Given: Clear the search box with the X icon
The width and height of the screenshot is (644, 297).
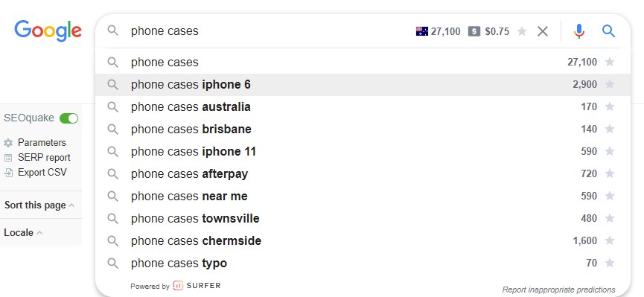Looking at the screenshot, I should pyautogui.click(x=543, y=31).
